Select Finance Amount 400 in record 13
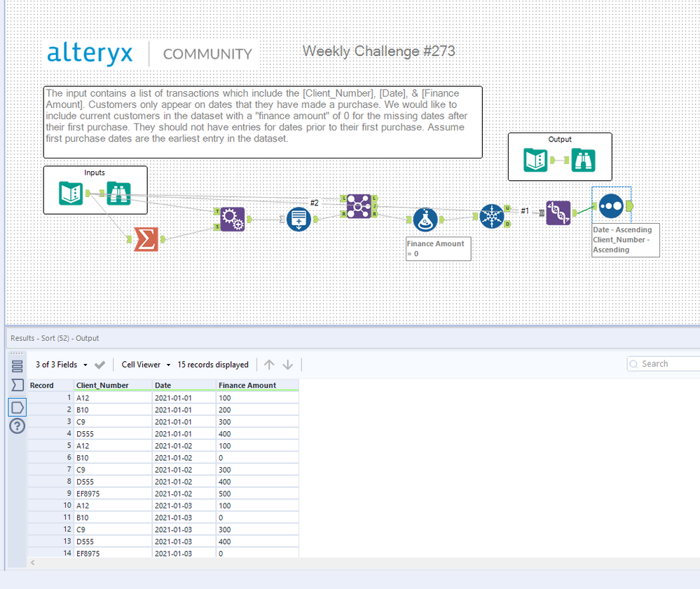Viewport: 700px width, 589px height. (257, 541)
